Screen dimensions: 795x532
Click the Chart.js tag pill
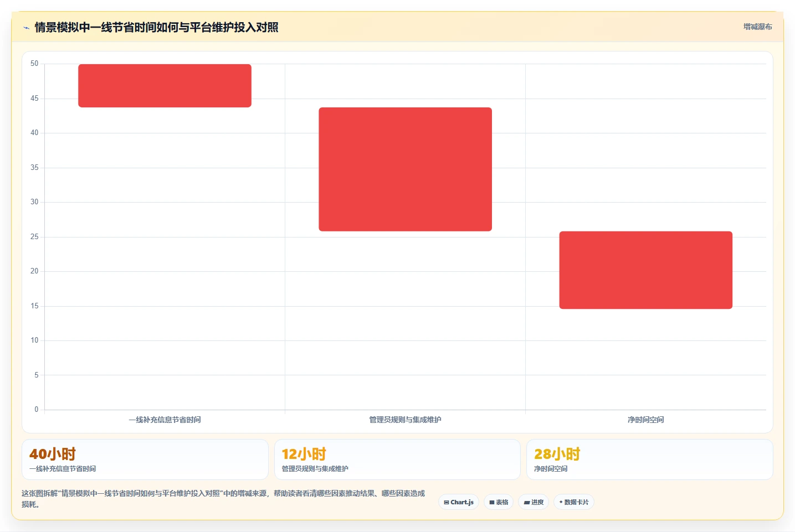click(x=459, y=502)
